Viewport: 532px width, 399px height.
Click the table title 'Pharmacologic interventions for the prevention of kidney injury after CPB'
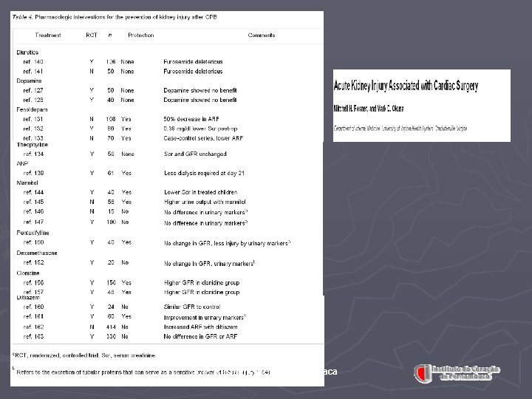pos(126,17)
